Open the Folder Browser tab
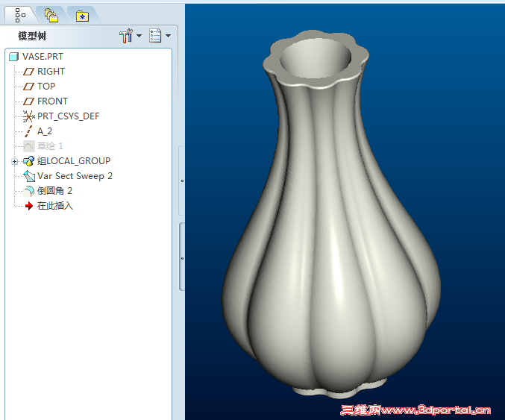 click(x=51, y=15)
